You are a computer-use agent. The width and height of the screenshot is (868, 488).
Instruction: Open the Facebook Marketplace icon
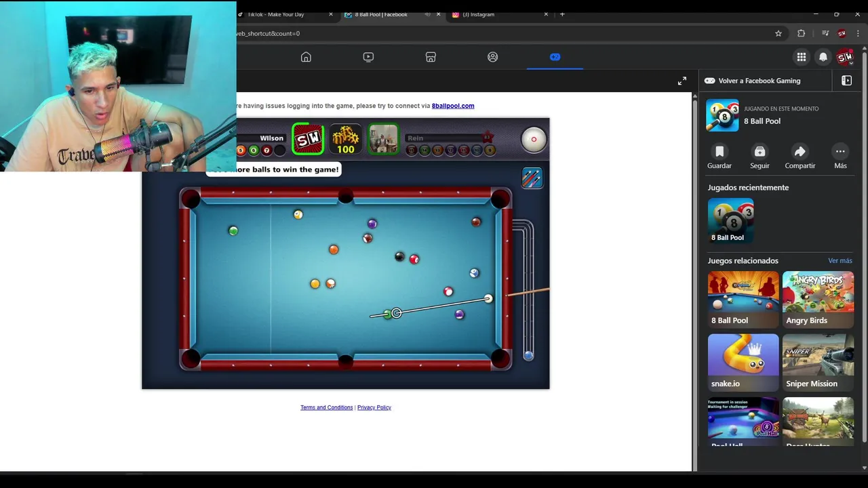tap(431, 57)
